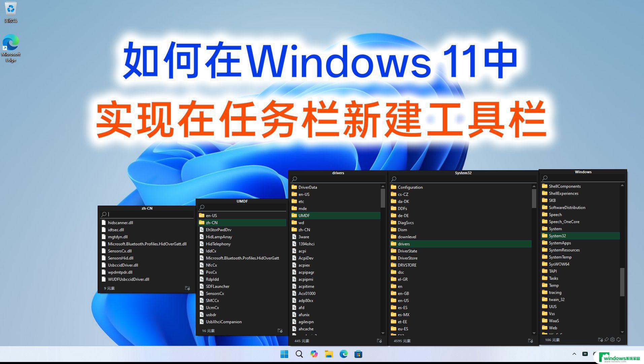Viewport: 644px width, 364px height.
Task: Click '4595 元素' count in System32 panel
Action: (x=402, y=341)
